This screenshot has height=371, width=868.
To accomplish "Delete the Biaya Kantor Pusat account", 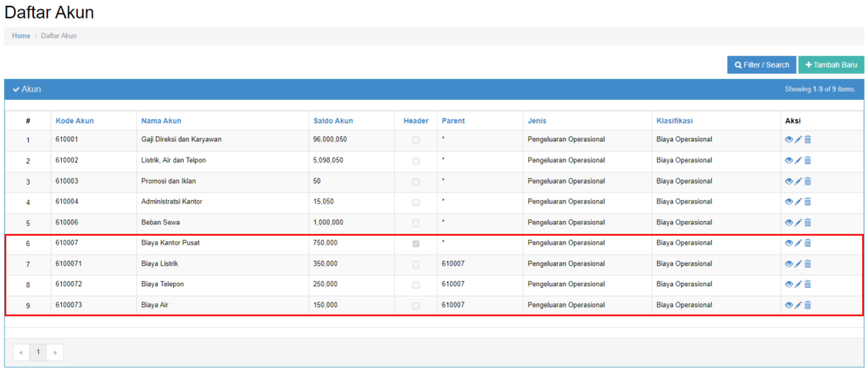I will tap(808, 243).
